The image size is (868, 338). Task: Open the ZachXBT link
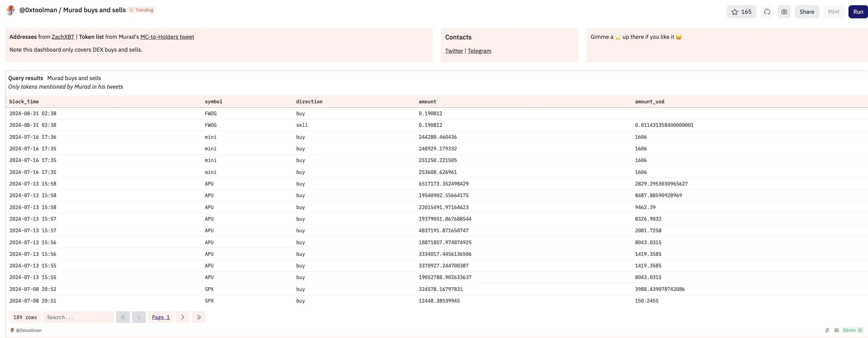pos(63,37)
